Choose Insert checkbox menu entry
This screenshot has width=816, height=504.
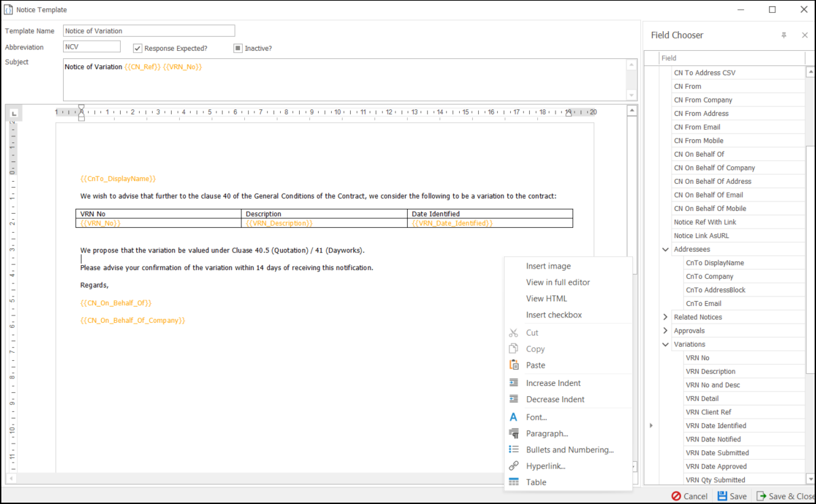click(553, 315)
